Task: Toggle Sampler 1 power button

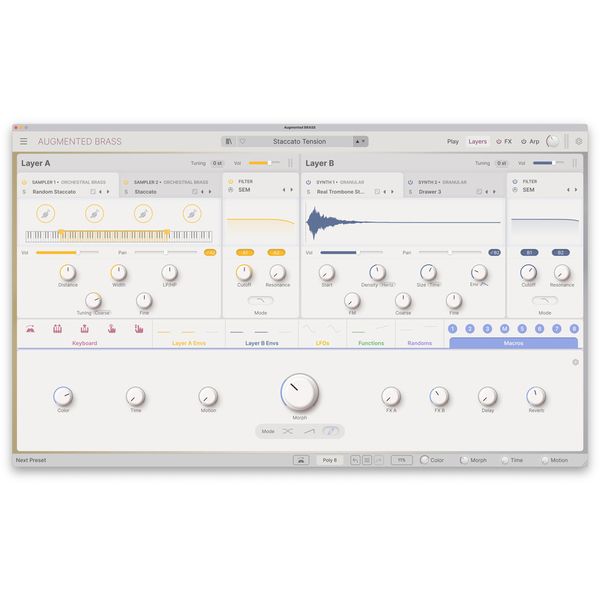Action: 24,183
